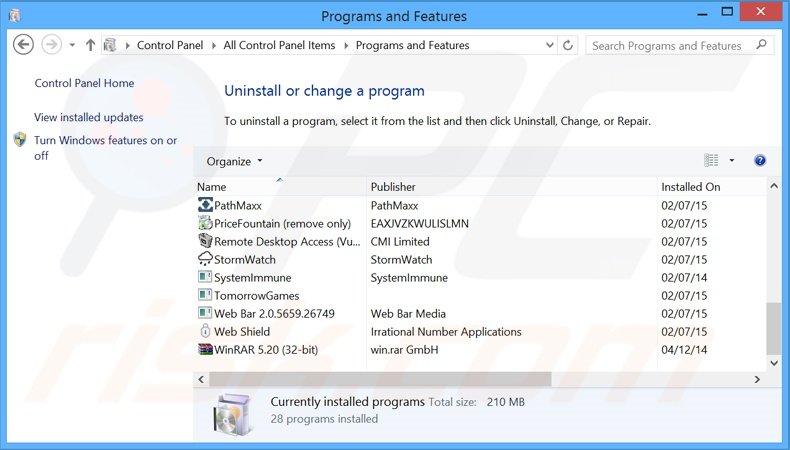Select the TomorrowGames program icon
Image resolution: width=790 pixels, height=450 pixels.
point(205,295)
